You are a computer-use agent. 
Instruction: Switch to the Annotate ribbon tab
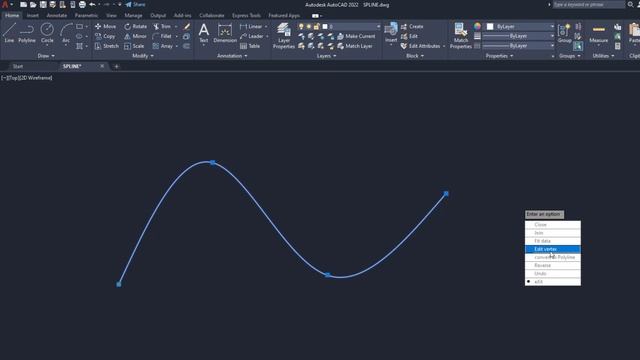(57, 16)
